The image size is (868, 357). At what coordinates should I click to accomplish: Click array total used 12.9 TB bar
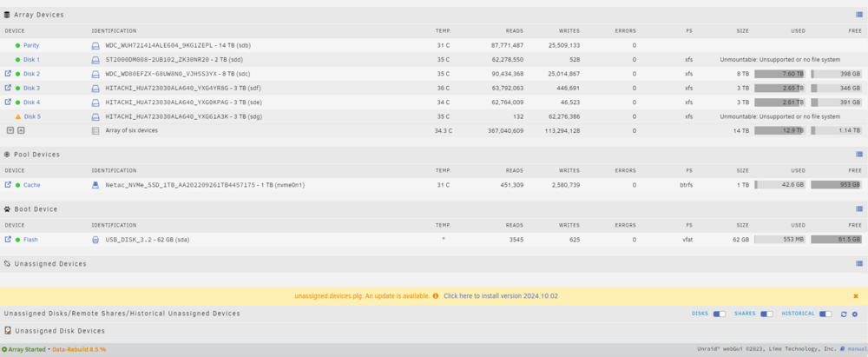coord(779,131)
